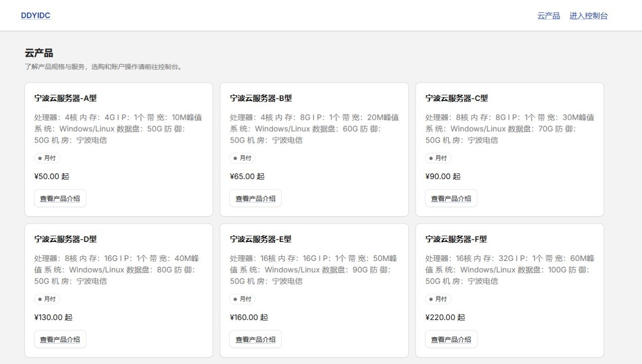Click the ¥50.00 起 price
This screenshot has height=364, width=642.
point(52,176)
